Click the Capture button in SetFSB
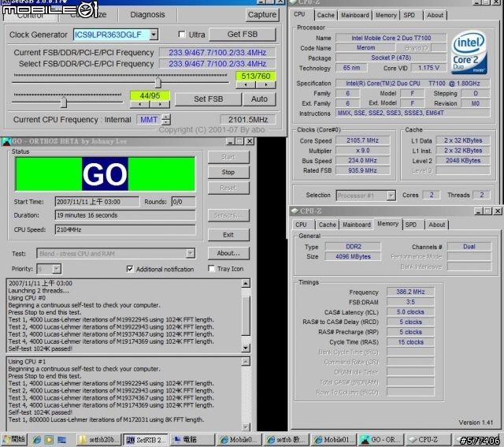 coord(262,15)
